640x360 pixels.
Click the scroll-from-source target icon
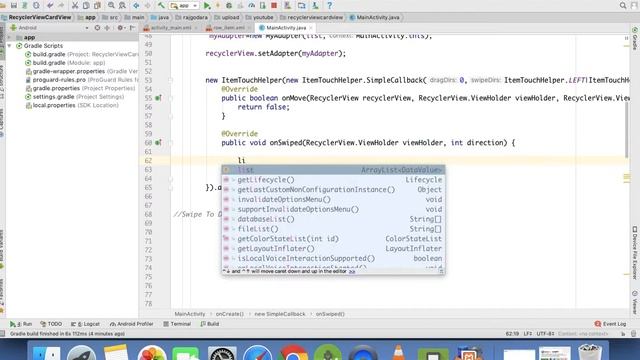tap(97, 28)
